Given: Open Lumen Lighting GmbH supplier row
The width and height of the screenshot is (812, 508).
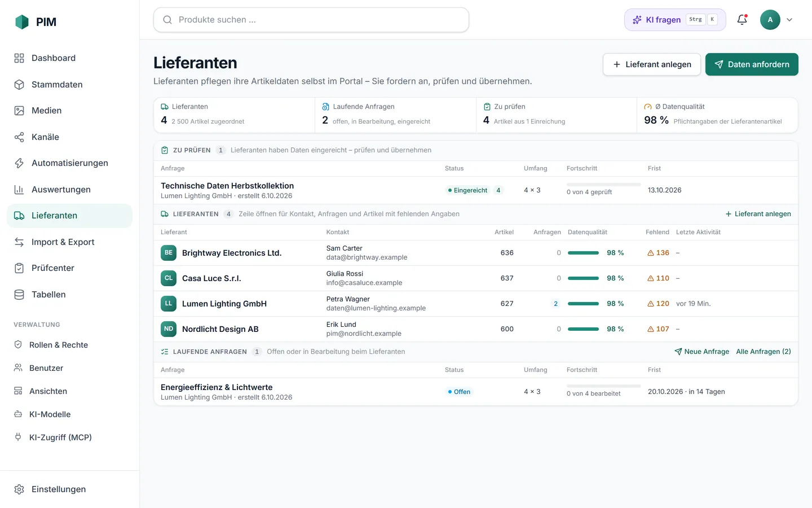Looking at the screenshot, I should (476, 304).
